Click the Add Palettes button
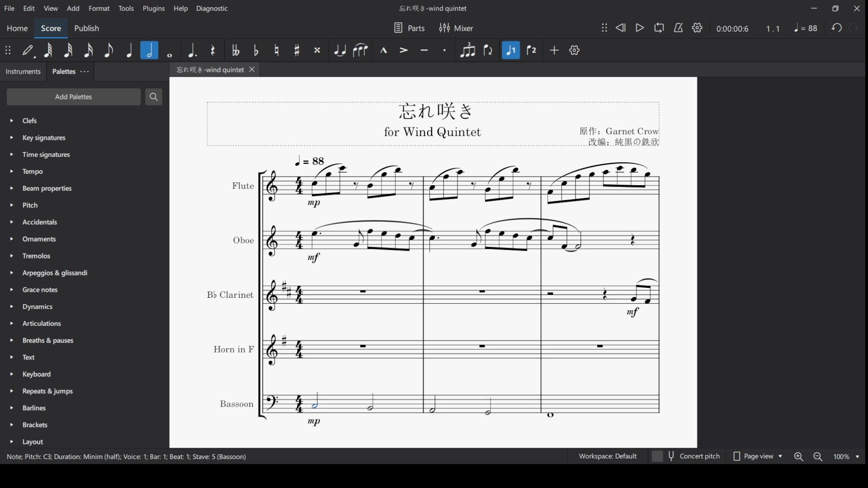 74,97
